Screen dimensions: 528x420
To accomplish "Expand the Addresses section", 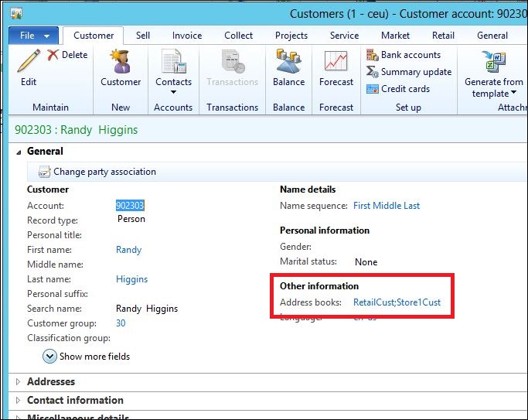I will pyautogui.click(x=19, y=381).
